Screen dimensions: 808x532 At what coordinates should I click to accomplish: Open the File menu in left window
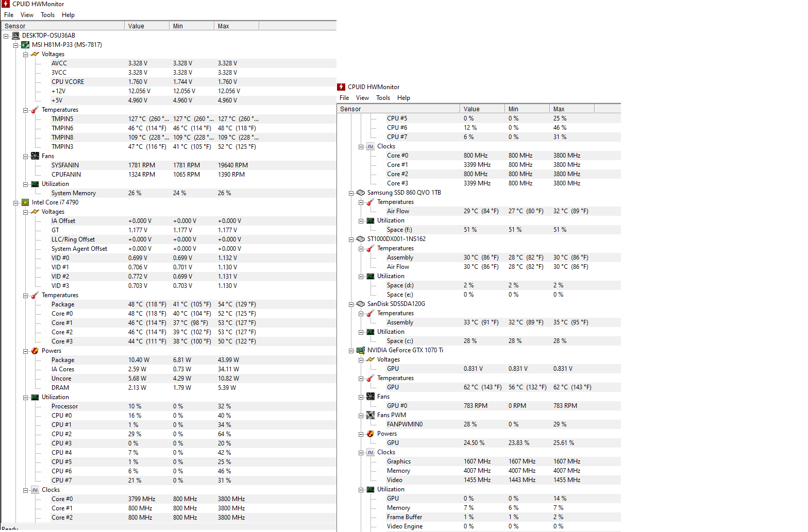pyautogui.click(x=9, y=15)
